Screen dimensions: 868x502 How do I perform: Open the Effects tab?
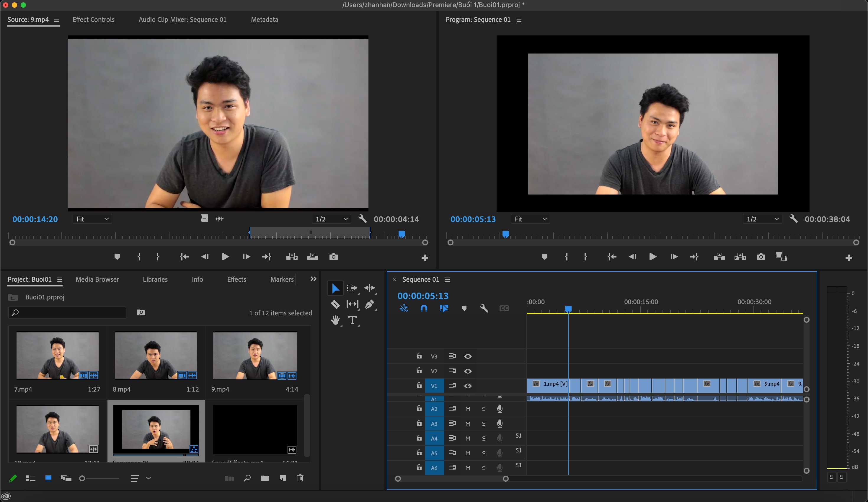pyautogui.click(x=237, y=279)
